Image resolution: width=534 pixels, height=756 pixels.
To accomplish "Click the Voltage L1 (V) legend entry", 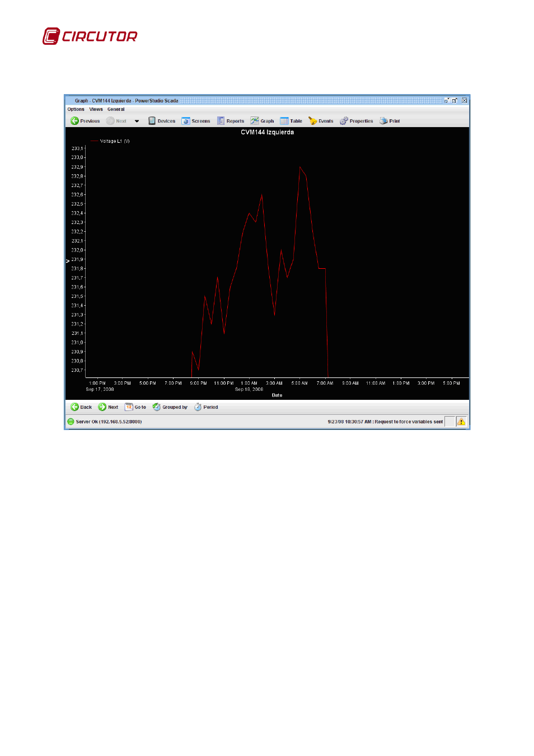I will coord(111,141).
